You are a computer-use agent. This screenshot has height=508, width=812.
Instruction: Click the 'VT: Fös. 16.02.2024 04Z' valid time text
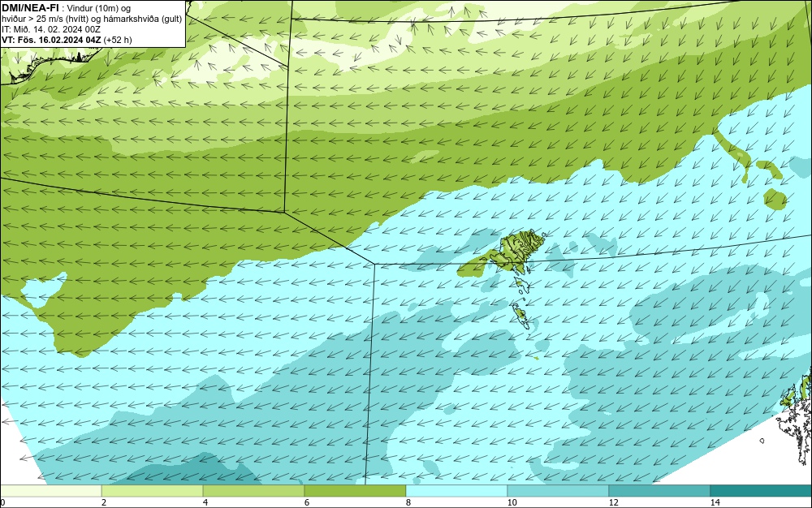coord(51,40)
